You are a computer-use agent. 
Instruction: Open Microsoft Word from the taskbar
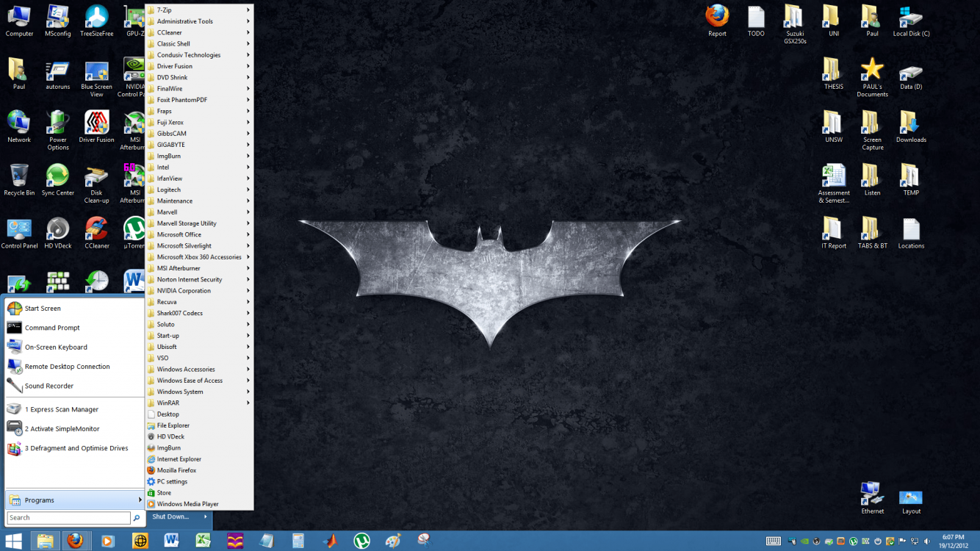click(171, 541)
